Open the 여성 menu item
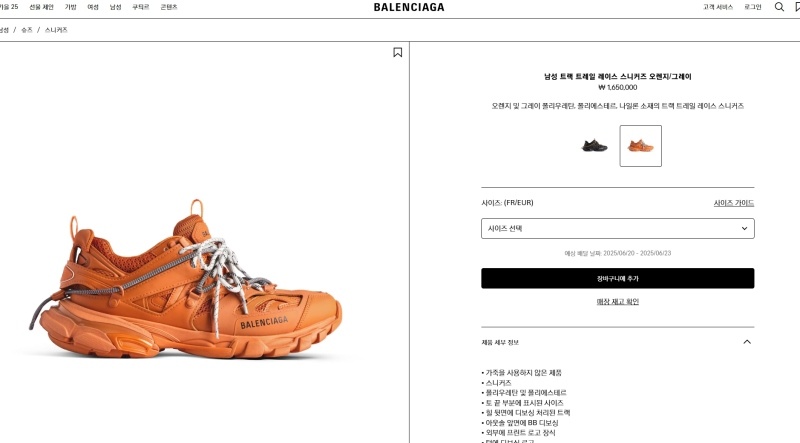The image size is (800, 443). (x=93, y=7)
